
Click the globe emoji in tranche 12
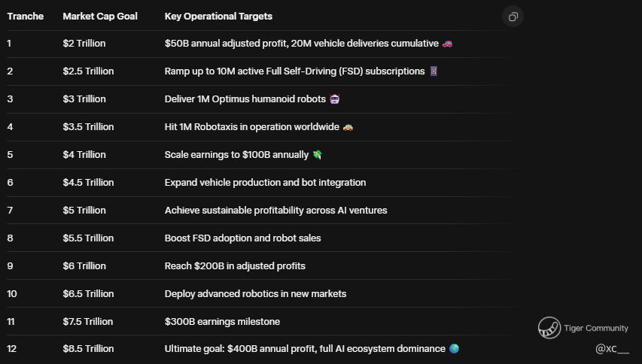point(454,348)
